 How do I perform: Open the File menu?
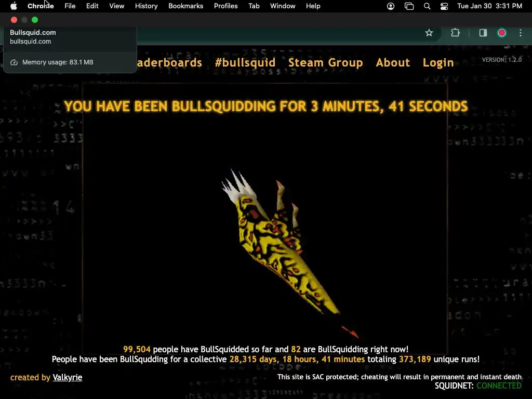70,6
